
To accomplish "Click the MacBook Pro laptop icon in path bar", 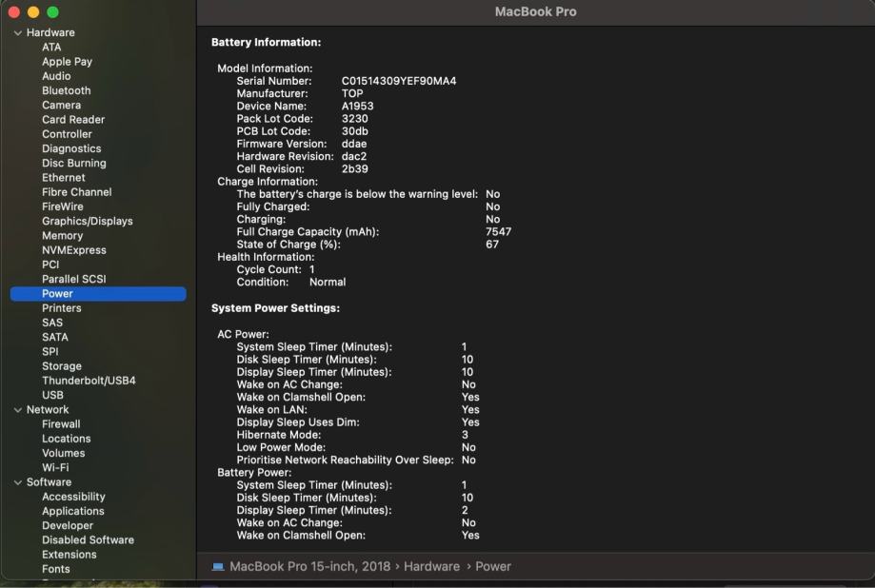I will [218, 567].
